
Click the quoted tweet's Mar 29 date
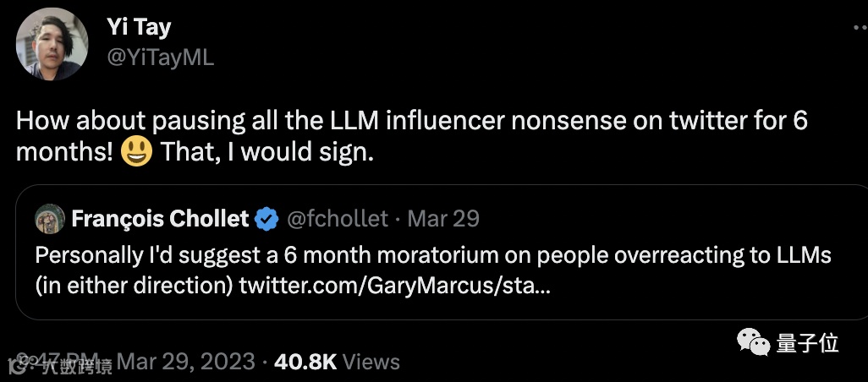point(443,220)
